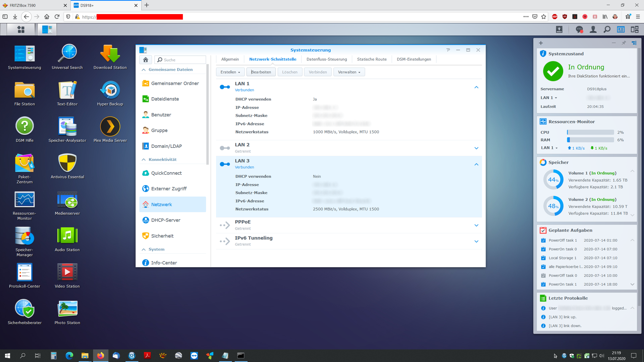Image resolution: width=644 pixels, height=362 pixels.
Task: Expand the LAN 2 interface section
Action: tap(476, 148)
